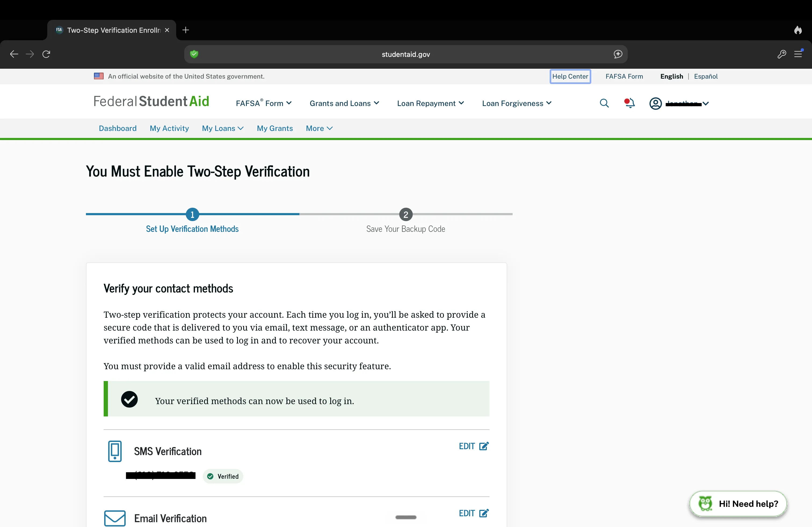Open the Help Center link

point(570,76)
